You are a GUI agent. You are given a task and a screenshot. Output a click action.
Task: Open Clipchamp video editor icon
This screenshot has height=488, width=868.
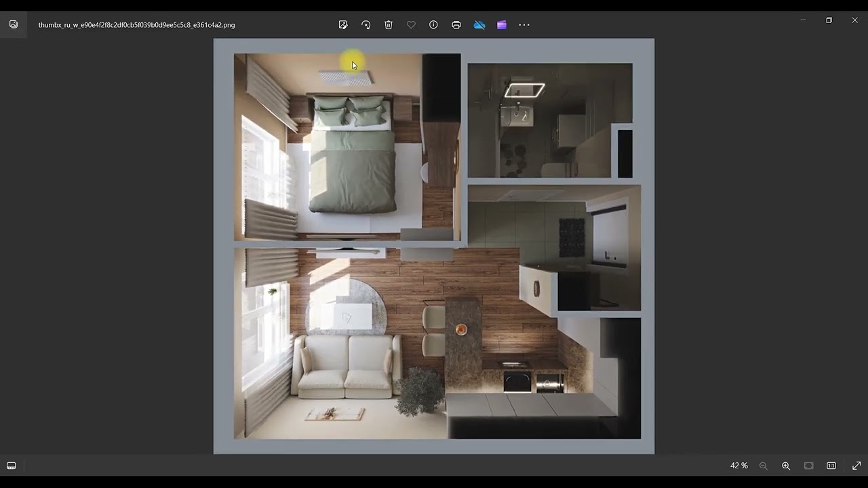pyautogui.click(x=502, y=25)
